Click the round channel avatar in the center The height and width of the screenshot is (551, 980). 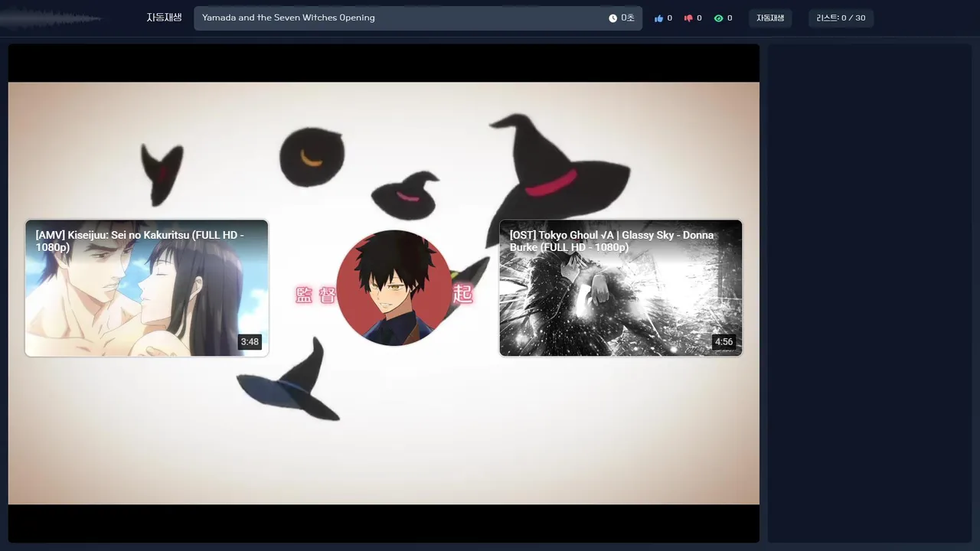[394, 288]
